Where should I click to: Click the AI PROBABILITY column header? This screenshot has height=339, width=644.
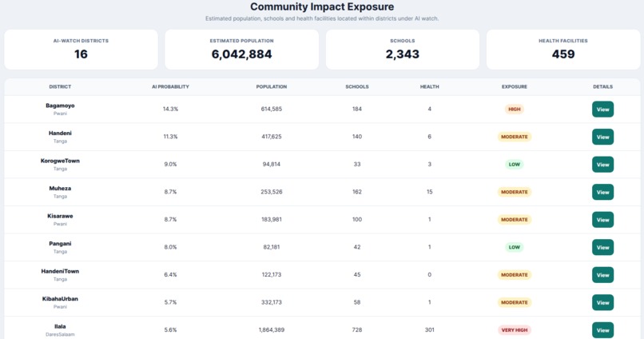pyautogui.click(x=170, y=86)
